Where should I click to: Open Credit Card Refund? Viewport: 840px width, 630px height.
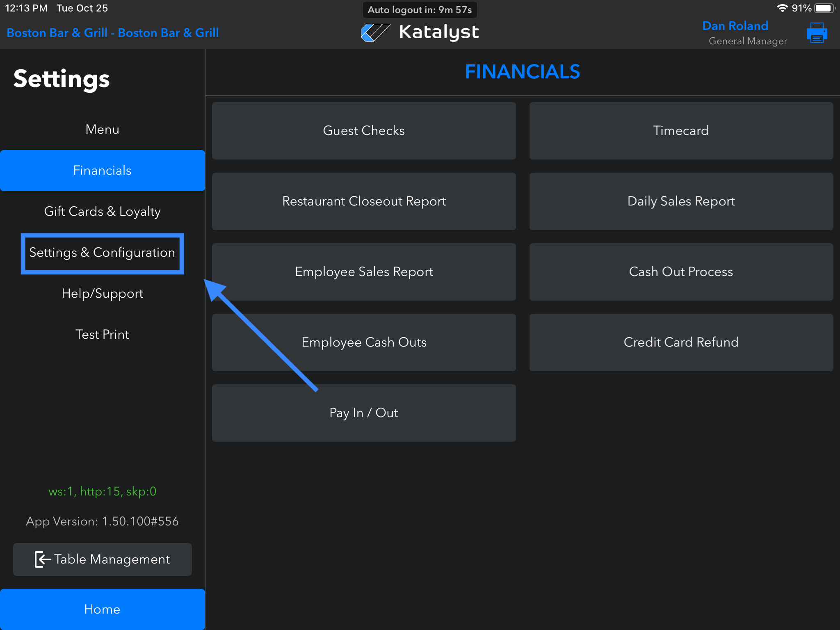(x=681, y=342)
